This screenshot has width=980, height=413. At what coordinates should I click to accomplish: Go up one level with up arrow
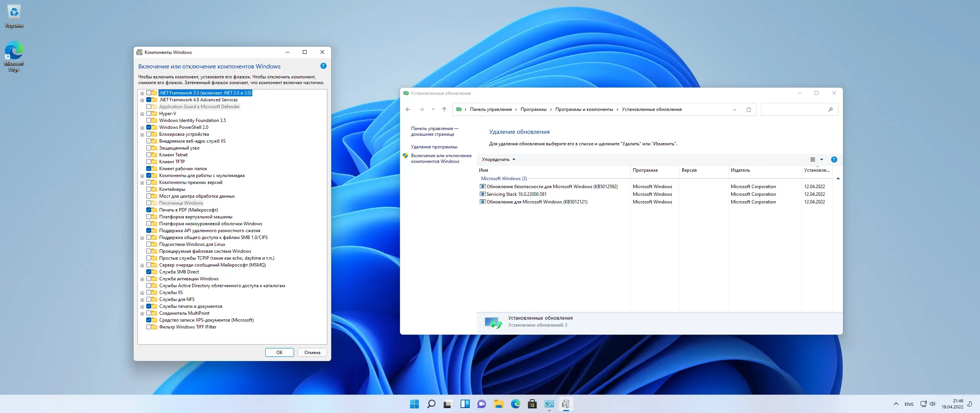pos(444,110)
